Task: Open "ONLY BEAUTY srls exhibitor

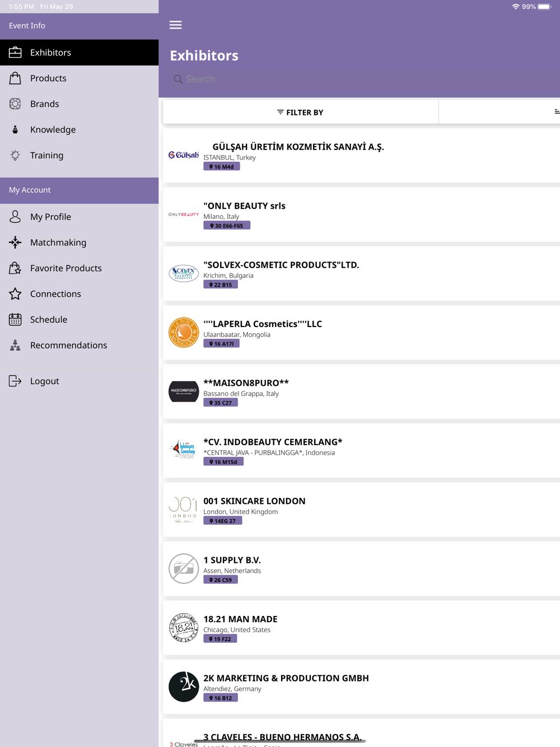Action: [x=361, y=214]
